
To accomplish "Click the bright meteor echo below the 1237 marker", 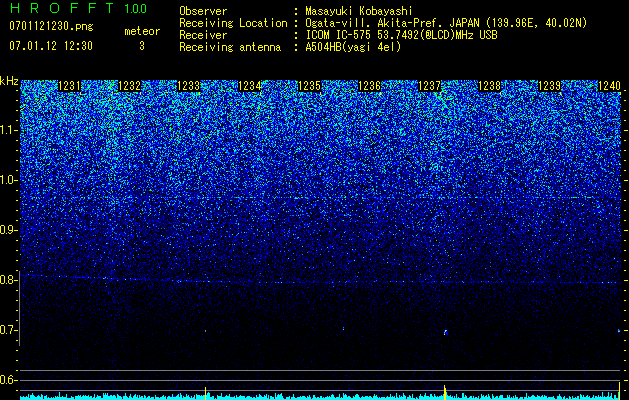I will coord(445,332).
